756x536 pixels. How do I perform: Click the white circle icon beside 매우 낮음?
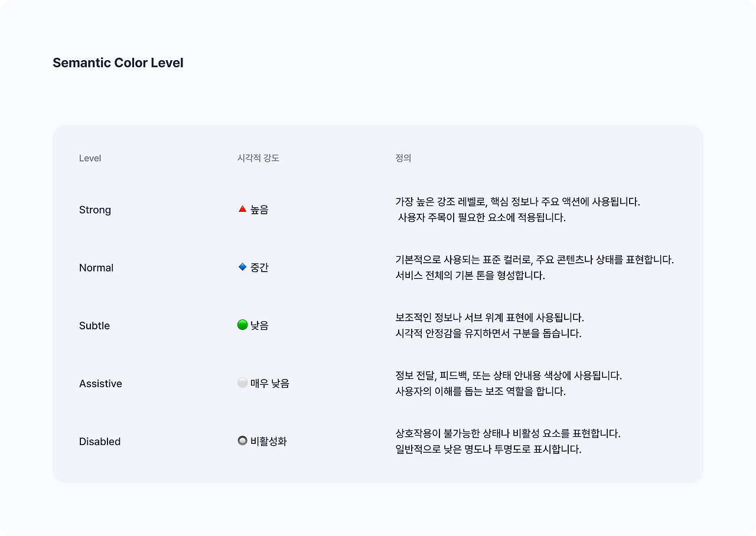(242, 383)
